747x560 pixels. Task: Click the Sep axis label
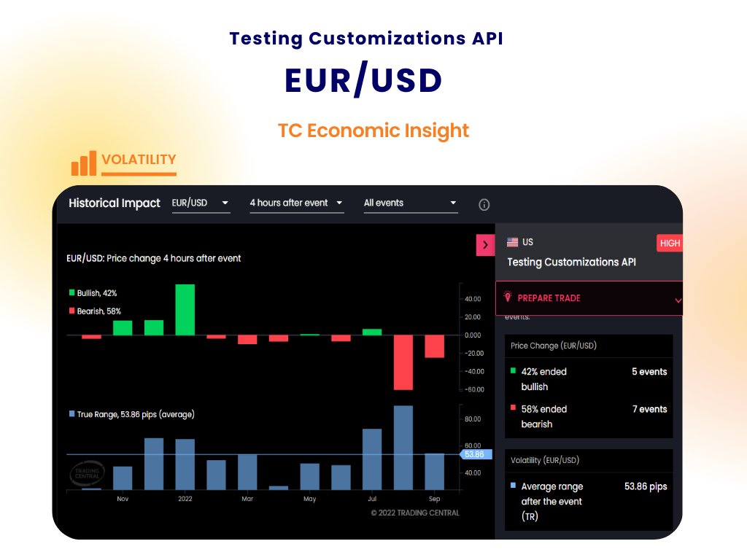434,499
